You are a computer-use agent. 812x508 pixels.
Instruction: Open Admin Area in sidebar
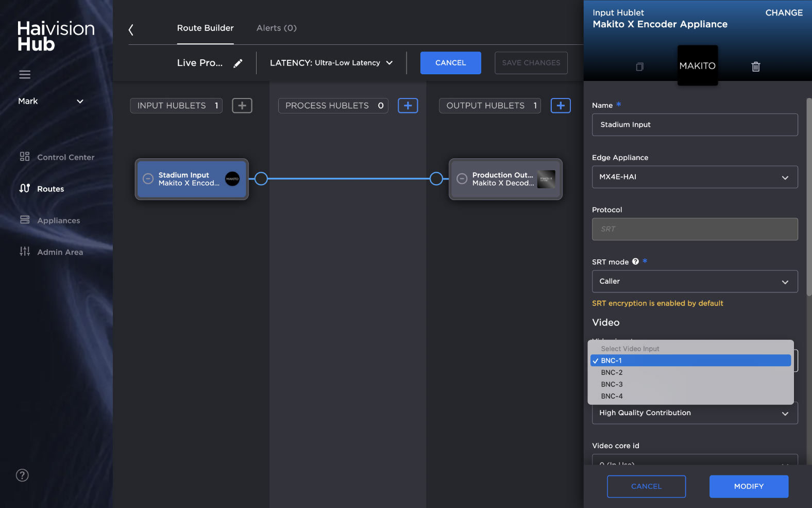click(51, 252)
